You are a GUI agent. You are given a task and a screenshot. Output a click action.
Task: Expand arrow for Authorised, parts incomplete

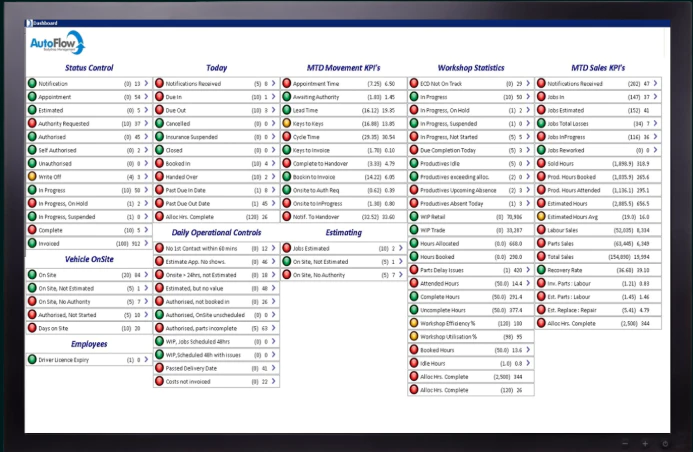point(274,328)
